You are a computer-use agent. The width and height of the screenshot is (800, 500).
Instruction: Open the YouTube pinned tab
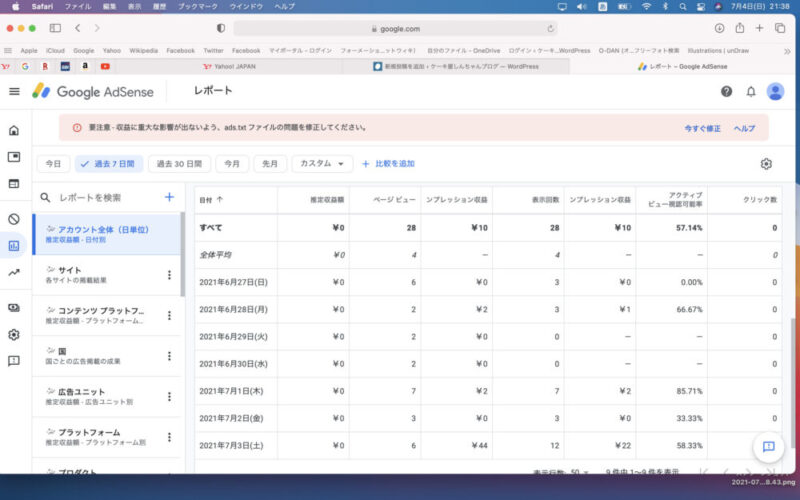point(105,66)
